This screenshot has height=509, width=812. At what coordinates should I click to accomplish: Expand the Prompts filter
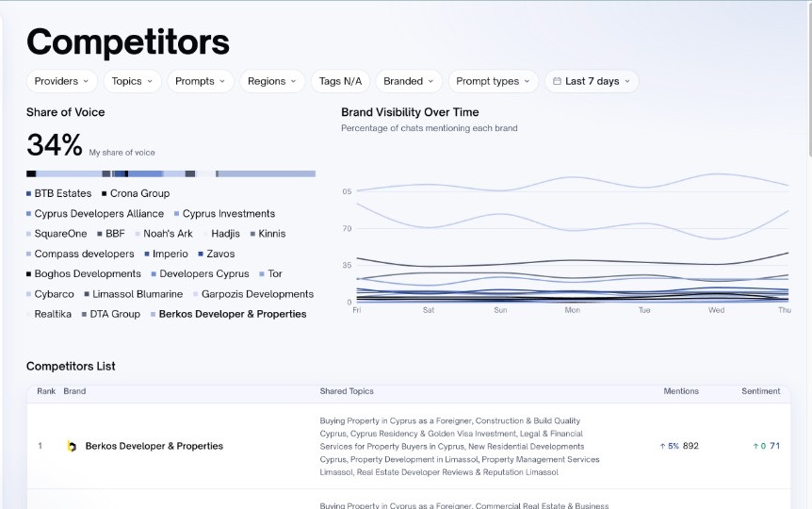(x=201, y=81)
